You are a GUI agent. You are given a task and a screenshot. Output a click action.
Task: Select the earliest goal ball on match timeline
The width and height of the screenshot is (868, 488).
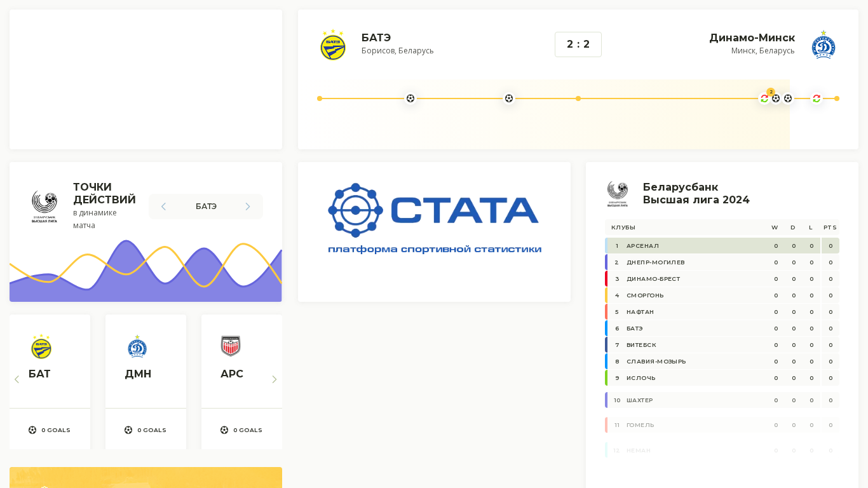(410, 98)
